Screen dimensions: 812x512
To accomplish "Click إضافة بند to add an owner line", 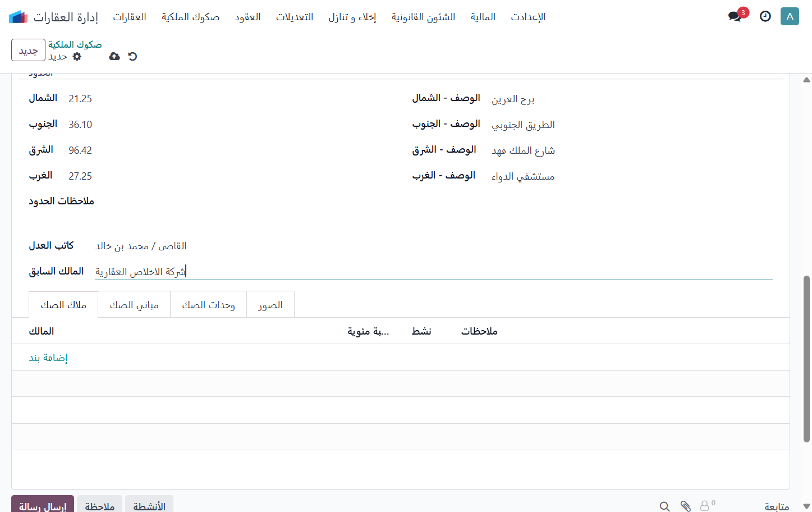I will (48, 358).
